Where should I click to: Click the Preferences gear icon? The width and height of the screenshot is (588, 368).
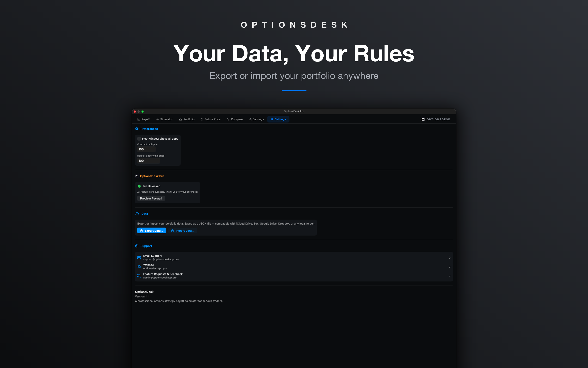(x=137, y=129)
